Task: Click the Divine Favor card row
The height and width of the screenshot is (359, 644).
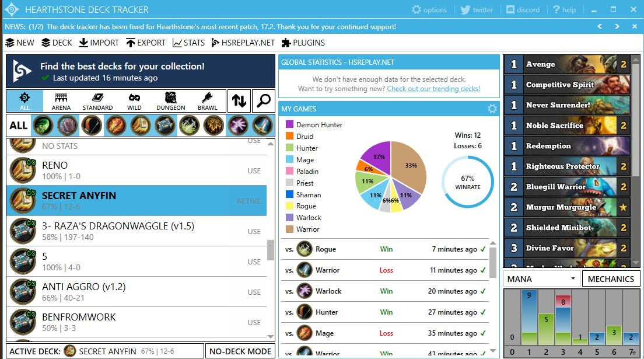Action: [567, 248]
